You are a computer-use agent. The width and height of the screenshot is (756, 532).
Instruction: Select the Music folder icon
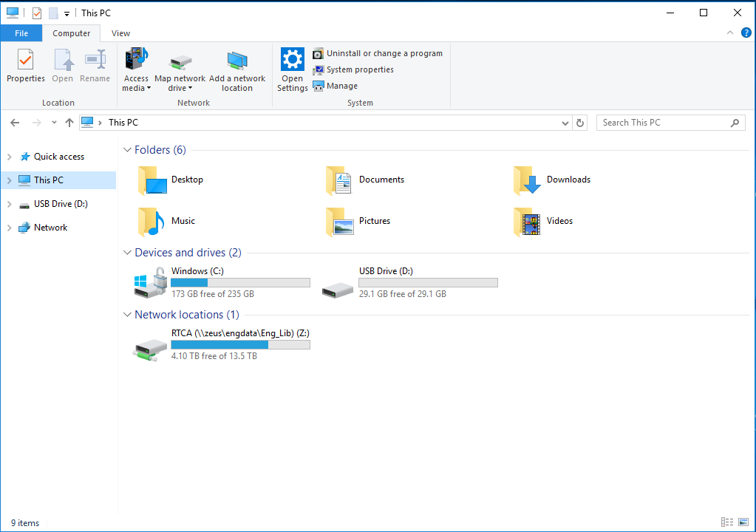point(152,222)
